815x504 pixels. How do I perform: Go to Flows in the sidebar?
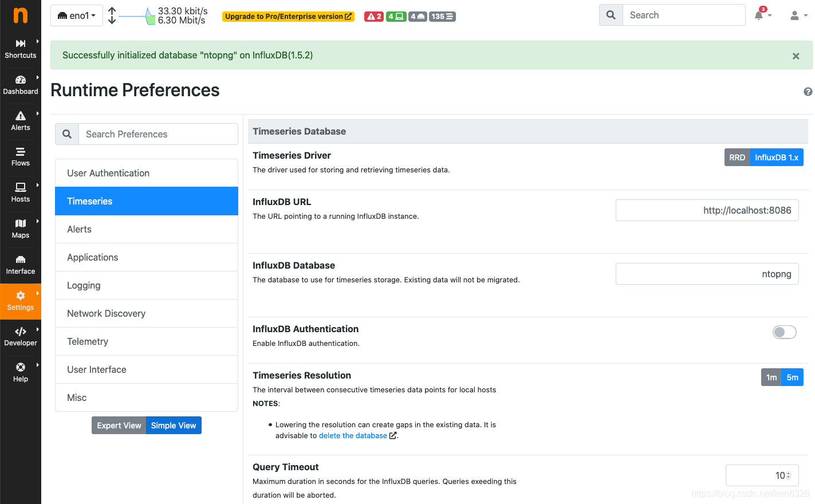21,156
